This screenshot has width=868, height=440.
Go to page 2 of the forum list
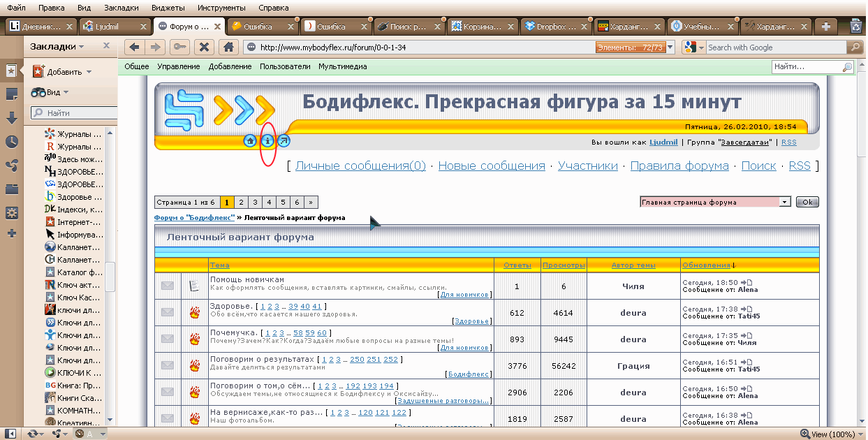coord(240,202)
